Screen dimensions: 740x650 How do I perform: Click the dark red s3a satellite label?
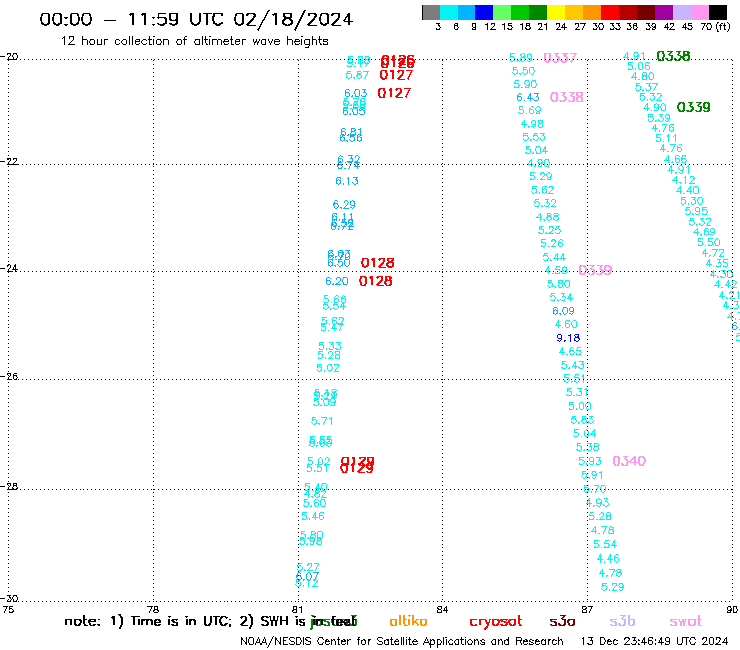562,622
